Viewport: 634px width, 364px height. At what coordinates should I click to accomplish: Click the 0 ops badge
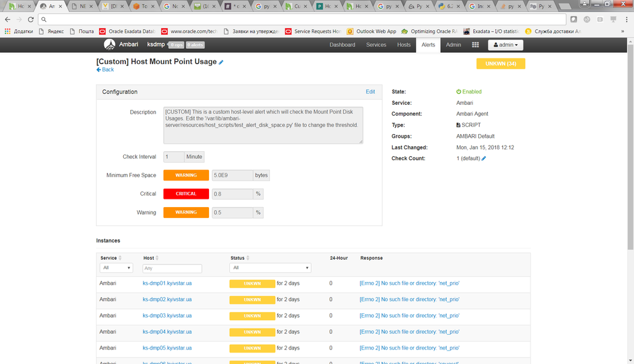177,45
